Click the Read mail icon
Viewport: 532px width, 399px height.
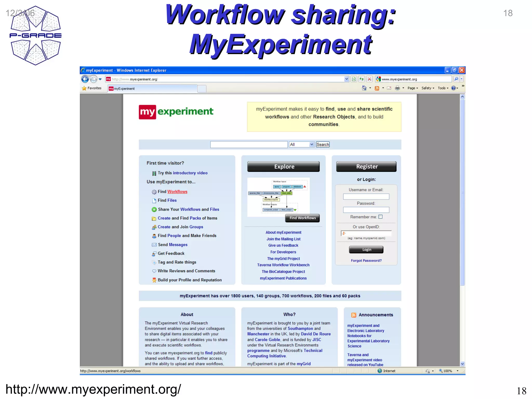[389, 88]
